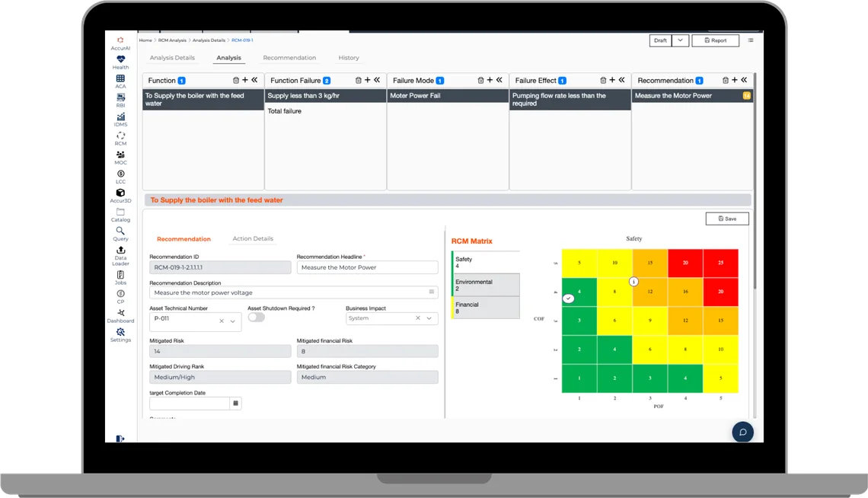Open the Dashboard sidebar icon

click(120, 313)
